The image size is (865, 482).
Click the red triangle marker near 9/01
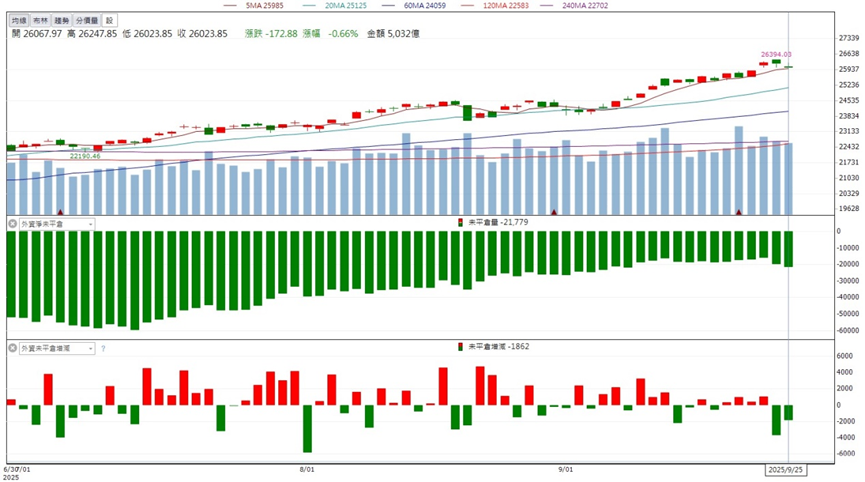(x=553, y=212)
